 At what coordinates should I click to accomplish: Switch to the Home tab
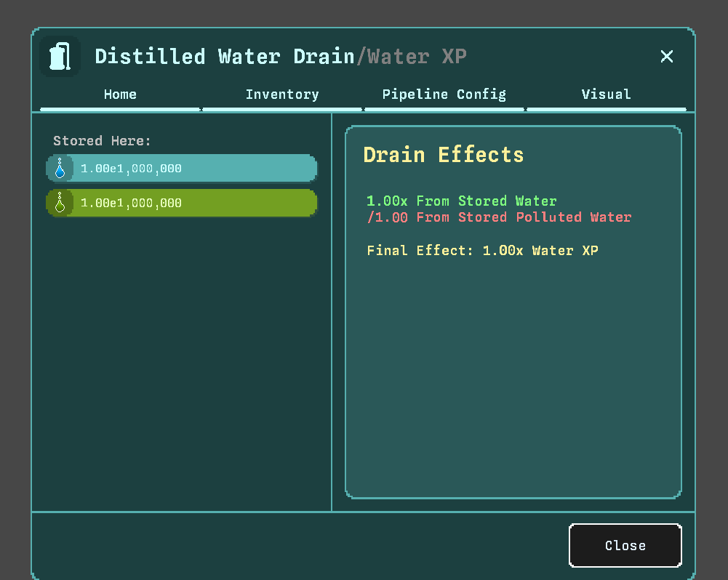coord(120,94)
